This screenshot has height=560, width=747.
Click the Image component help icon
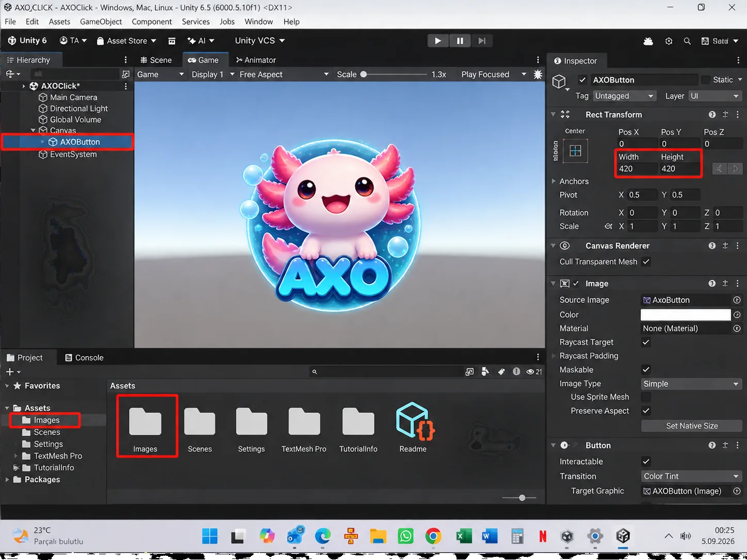(712, 283)
